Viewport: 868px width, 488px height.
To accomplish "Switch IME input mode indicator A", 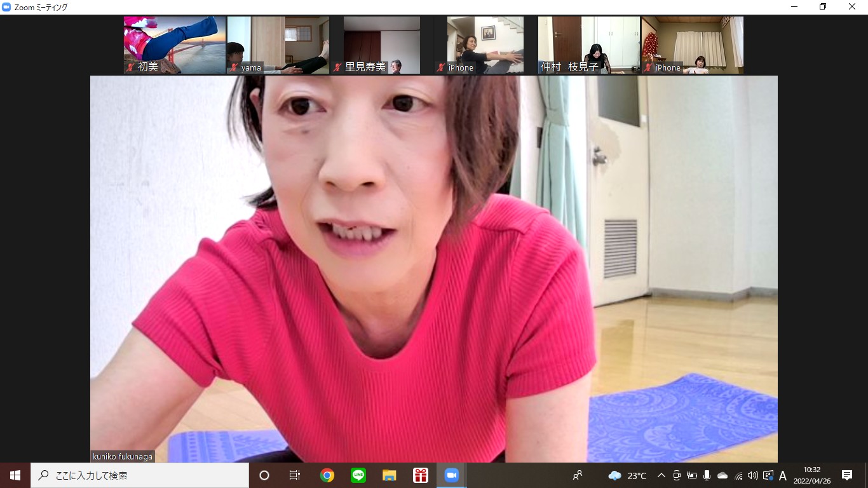I will point(783,475).
